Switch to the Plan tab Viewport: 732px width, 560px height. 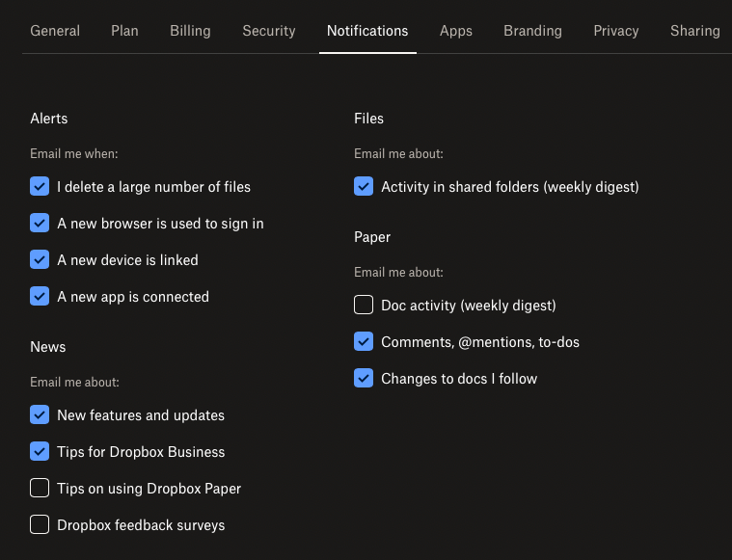click(x=124, y=31)
